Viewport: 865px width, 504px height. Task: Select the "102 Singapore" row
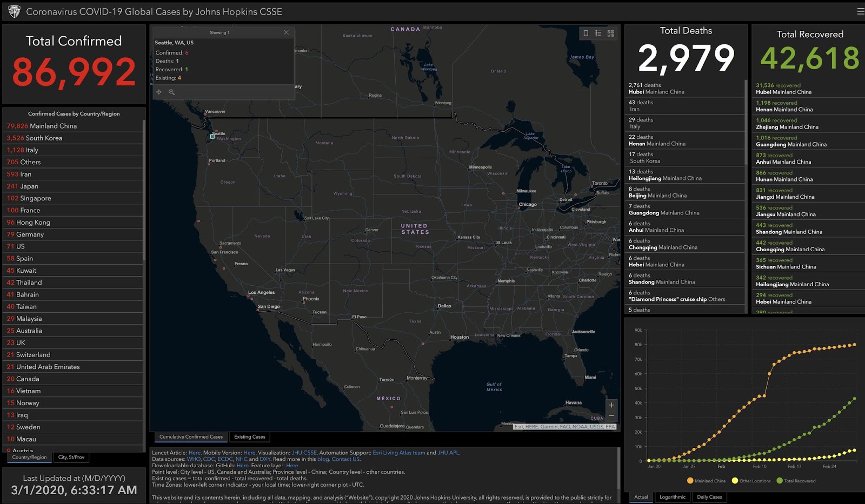(72, 198)
